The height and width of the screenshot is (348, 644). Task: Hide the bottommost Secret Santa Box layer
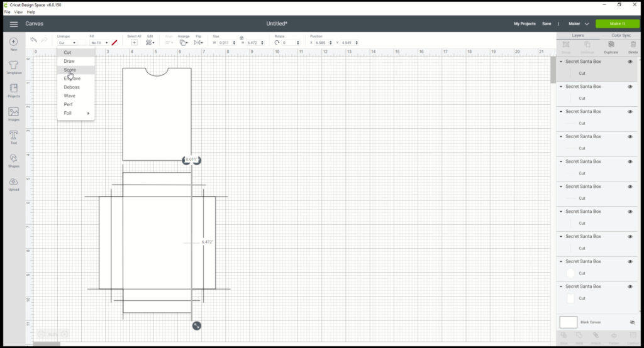(x=630, y=286)
